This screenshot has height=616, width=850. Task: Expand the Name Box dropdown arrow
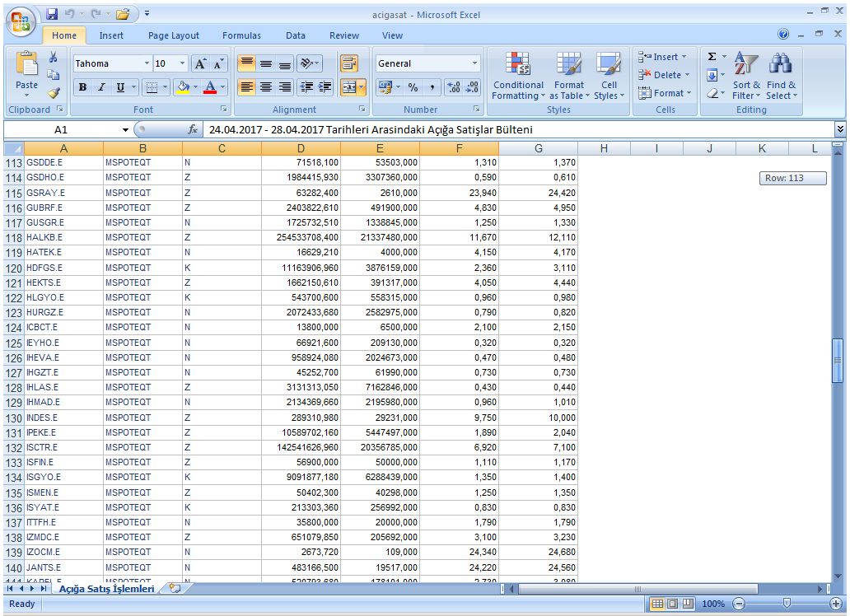[125, 129]
